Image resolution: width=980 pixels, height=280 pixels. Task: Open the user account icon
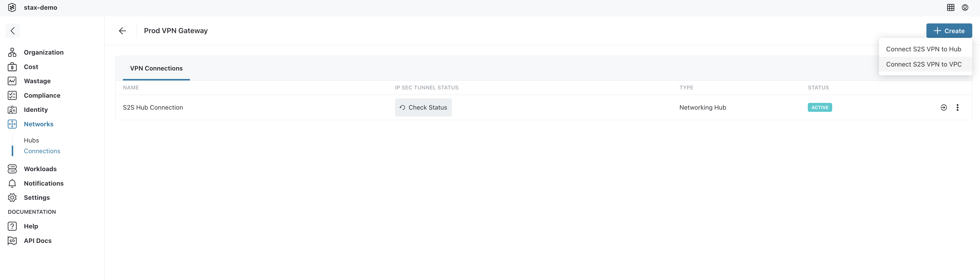click(965, 7)
